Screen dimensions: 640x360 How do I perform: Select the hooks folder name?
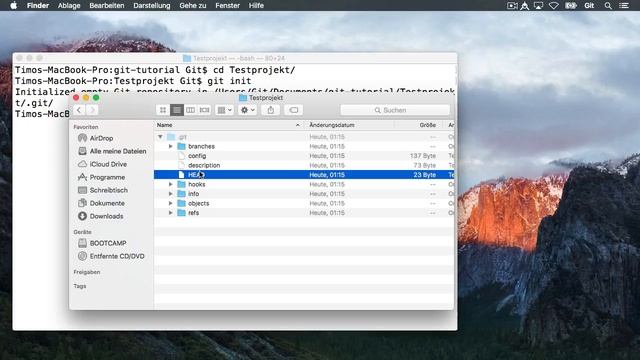pyautogui.click(x=196, y=184)
